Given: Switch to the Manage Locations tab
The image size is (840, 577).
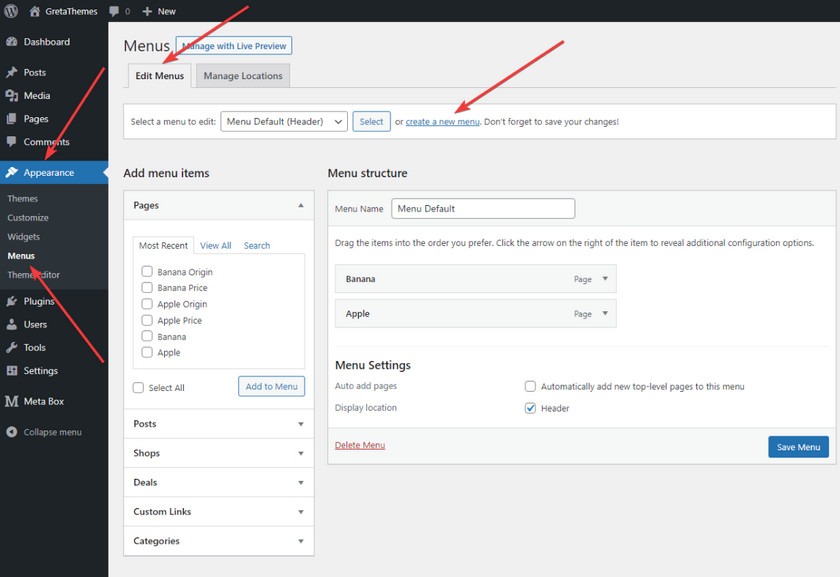Looking at the screenshot, I should 243,76.
